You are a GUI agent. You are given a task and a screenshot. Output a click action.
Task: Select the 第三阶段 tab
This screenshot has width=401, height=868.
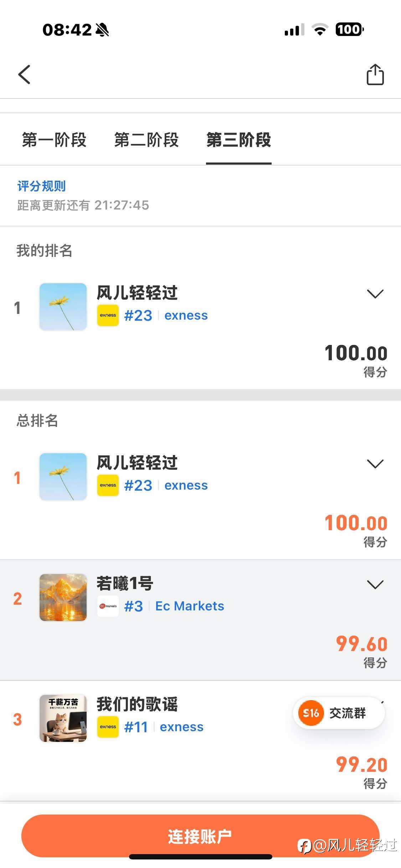click(x=238, y=140)
